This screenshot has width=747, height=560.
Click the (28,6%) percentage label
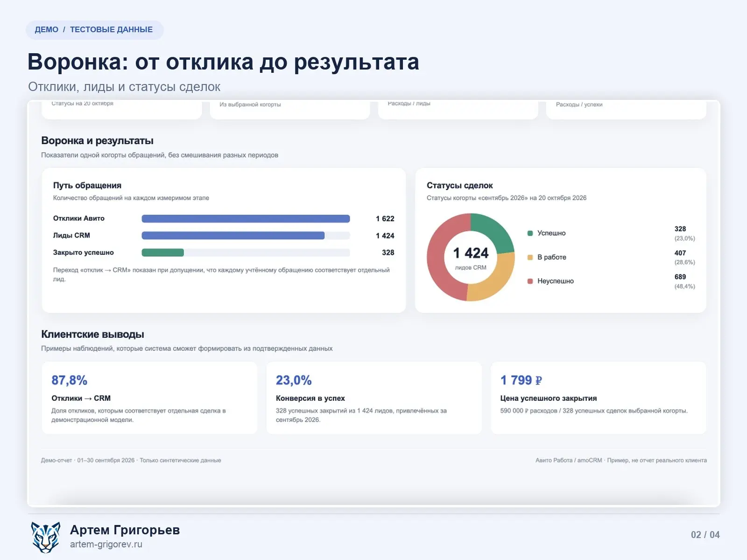(x=684, y=262)
